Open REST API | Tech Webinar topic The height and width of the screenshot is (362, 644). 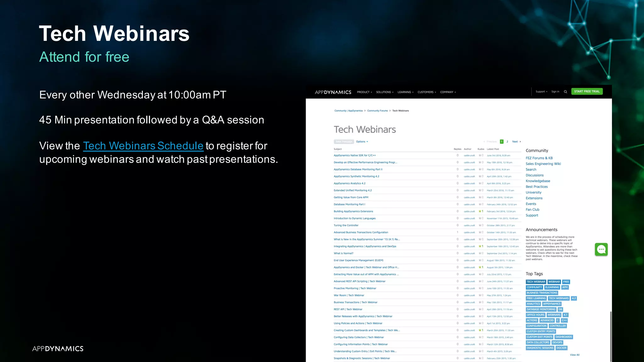[x=348, y=309]
